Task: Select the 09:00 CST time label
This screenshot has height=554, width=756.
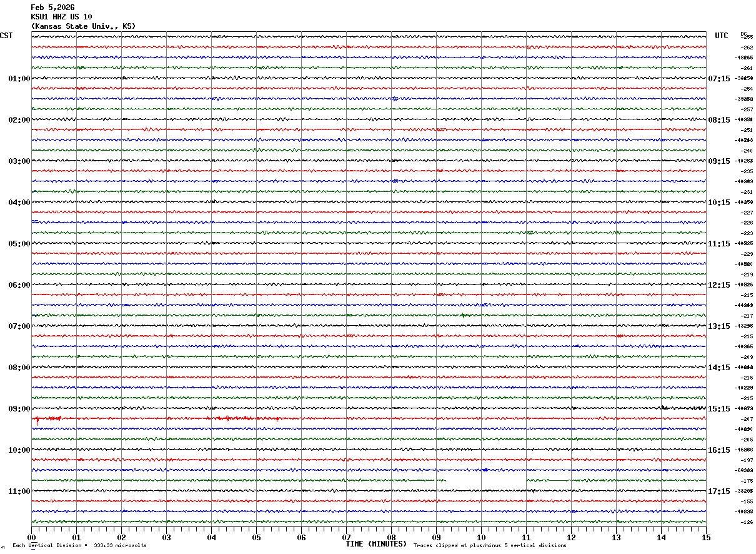Action: [x=19, y=409]
